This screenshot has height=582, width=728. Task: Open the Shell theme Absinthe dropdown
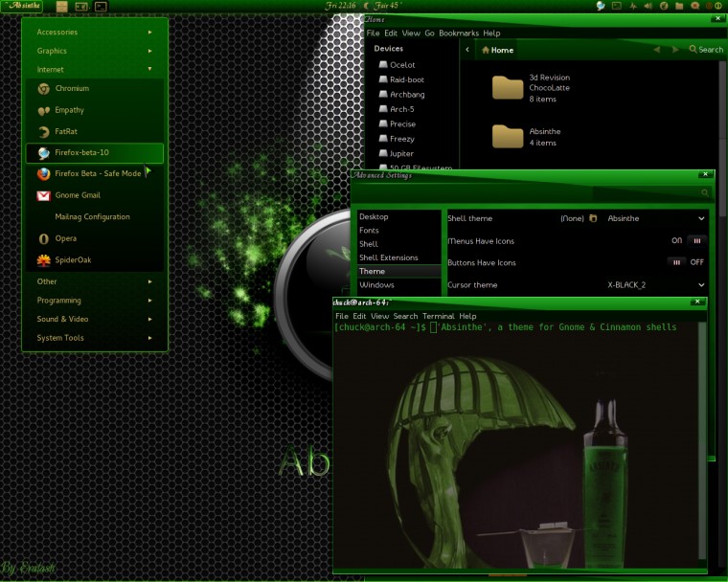tap(655, 218)
